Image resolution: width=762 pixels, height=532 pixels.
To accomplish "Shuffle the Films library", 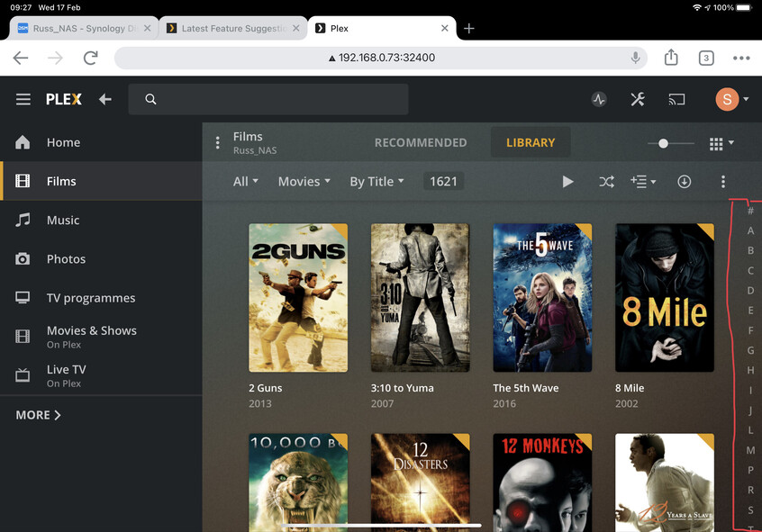I will click(606, 182).
